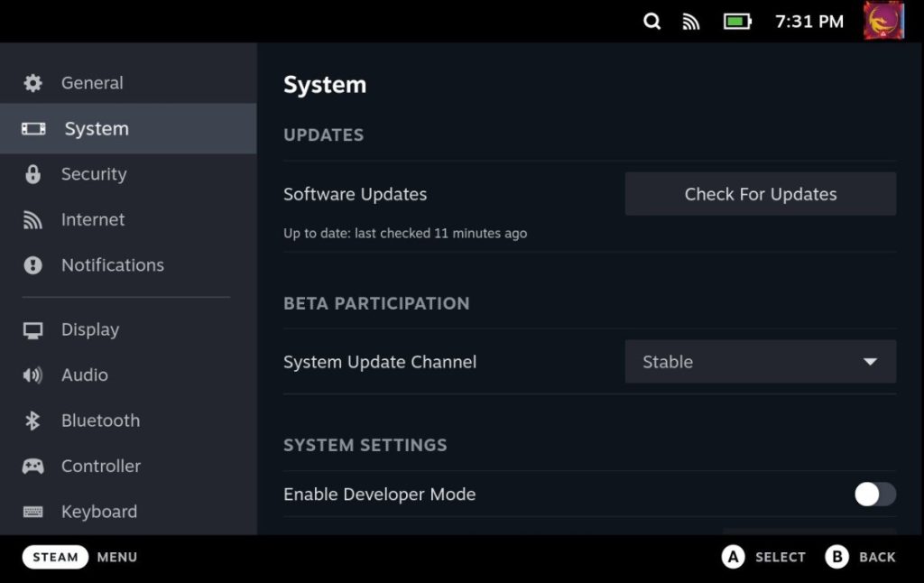Click the Steam Deck icon beside System
The height and width of the screenshot is (583, 924).
pos(33,128)
